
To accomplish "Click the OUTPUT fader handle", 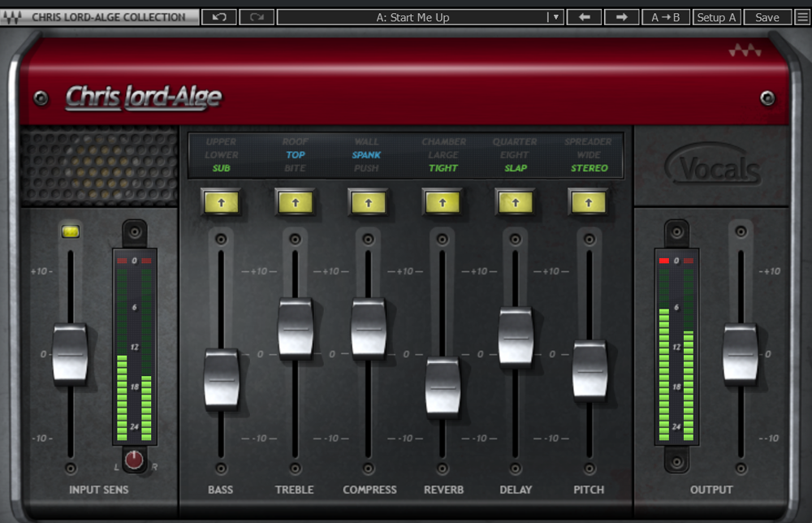I will tap(741, 355).
